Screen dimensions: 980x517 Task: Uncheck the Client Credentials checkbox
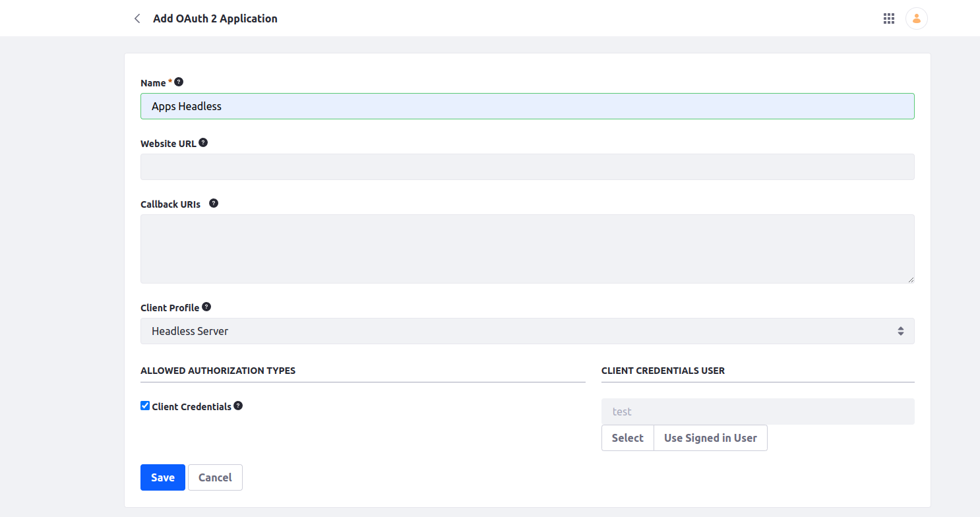coord(145,406)
